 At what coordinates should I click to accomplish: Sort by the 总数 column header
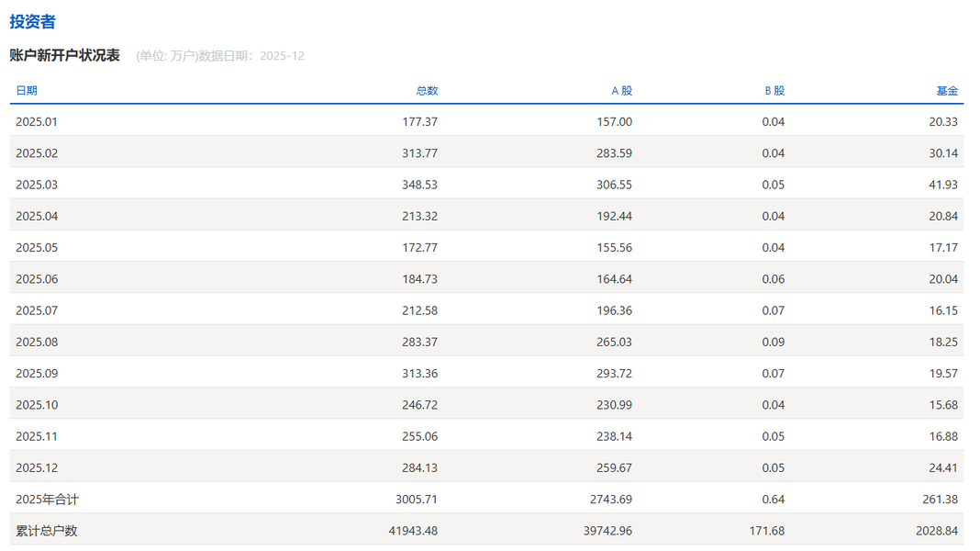click(x=427, y=91)
